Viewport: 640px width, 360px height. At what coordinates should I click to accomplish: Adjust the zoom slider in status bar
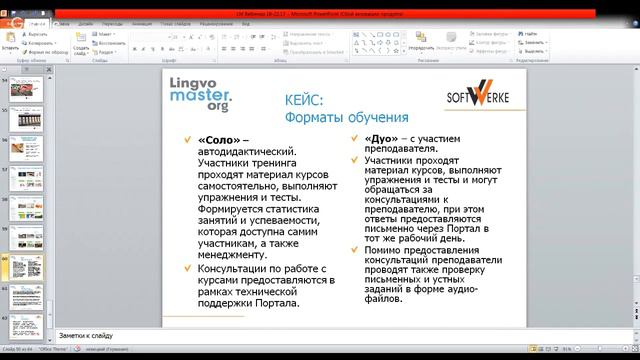(600, 349)
